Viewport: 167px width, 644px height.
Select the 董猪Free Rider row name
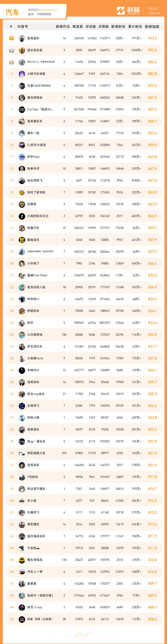37,275
